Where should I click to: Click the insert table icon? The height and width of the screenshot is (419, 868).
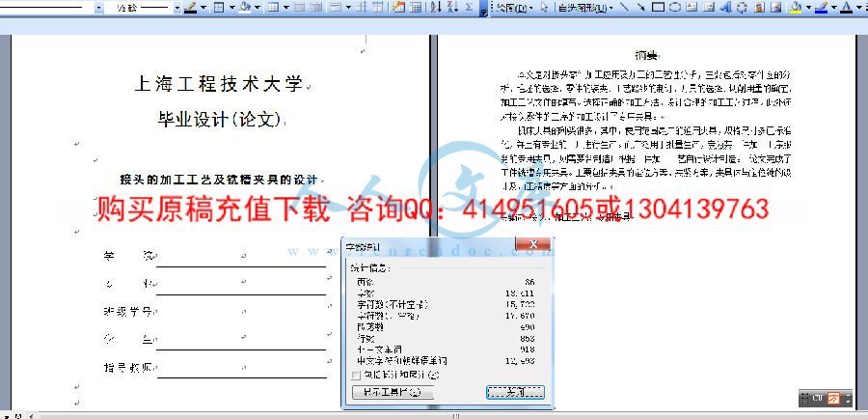click(x=273, y=7)
